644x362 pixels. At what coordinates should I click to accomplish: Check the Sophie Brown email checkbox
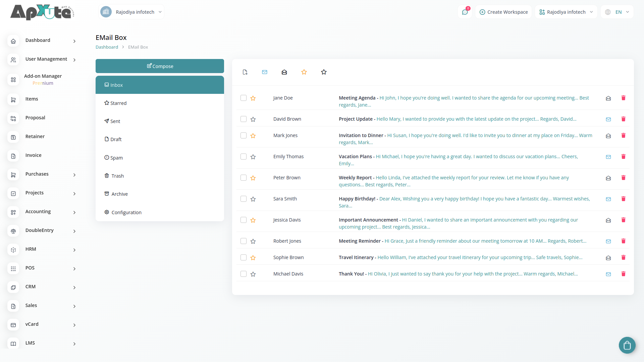244,257
